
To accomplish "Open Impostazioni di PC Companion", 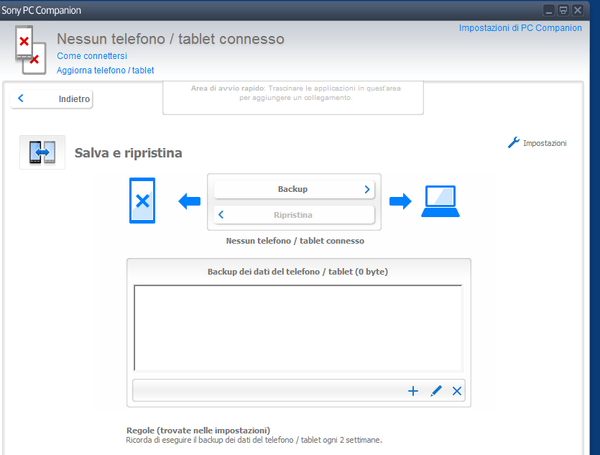I will [520, 28].
